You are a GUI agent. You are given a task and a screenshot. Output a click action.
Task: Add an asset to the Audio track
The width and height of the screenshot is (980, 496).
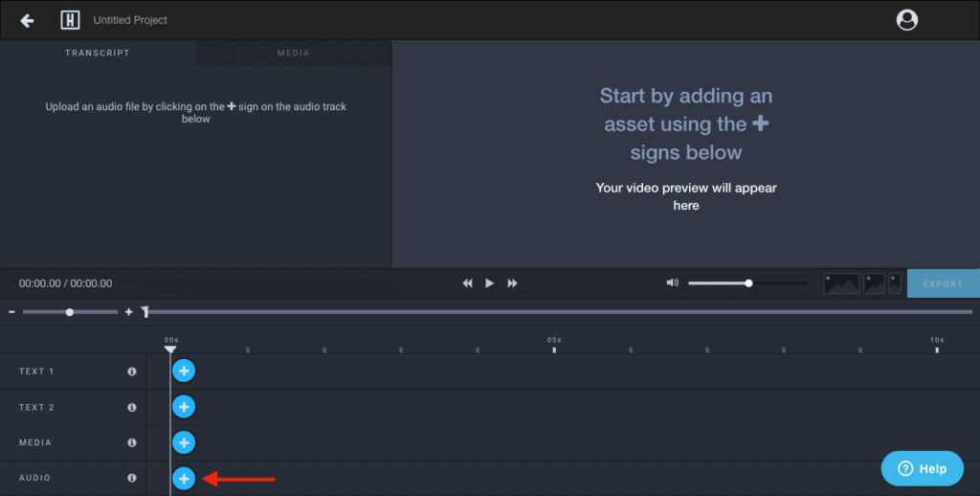183,478
